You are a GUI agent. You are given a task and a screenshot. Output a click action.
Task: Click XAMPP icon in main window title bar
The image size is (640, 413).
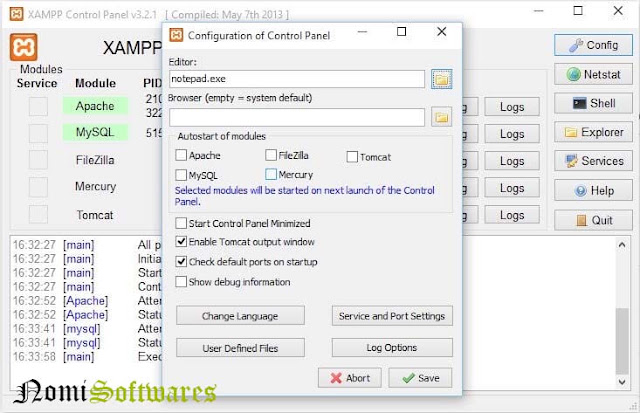click(x=16, y=14)
